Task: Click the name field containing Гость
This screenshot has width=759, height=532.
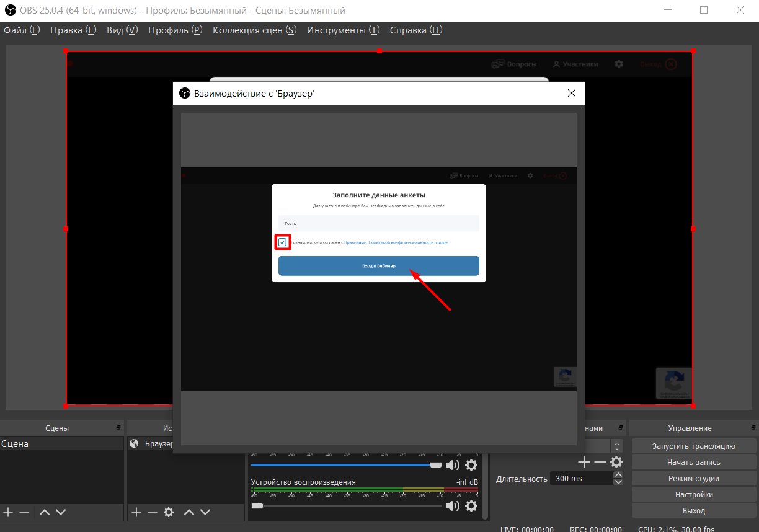Action: (x=379, y=223)
